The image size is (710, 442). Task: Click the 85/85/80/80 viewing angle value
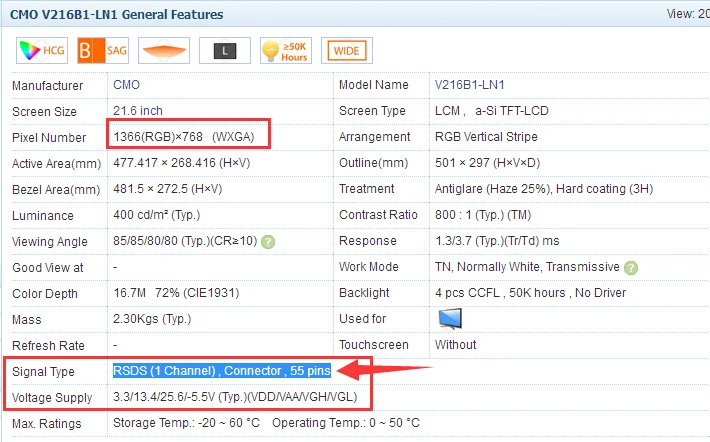coord(185,241)
